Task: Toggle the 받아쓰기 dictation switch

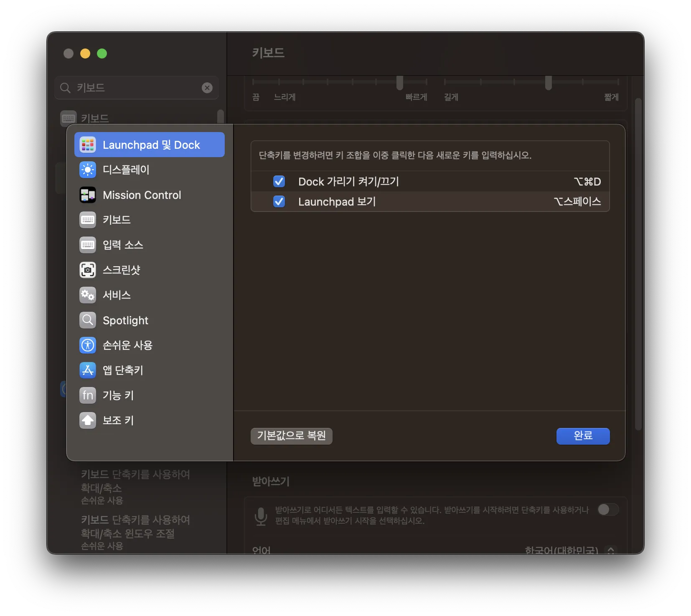Action: [608, 509]
